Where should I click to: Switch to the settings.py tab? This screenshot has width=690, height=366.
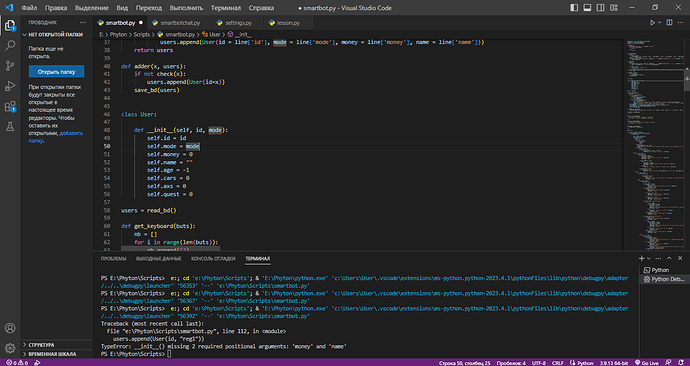click(x=238, y=23)
